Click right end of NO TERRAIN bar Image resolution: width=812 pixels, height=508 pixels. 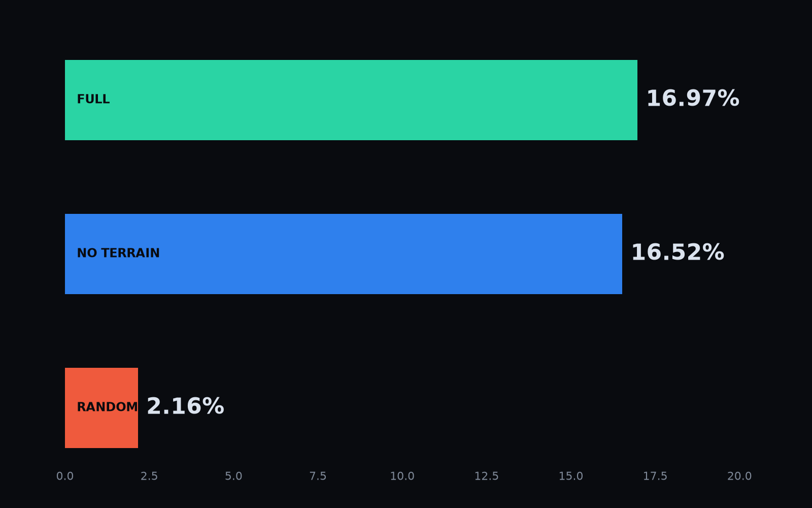pyautogui.click(x=621, y=254)
